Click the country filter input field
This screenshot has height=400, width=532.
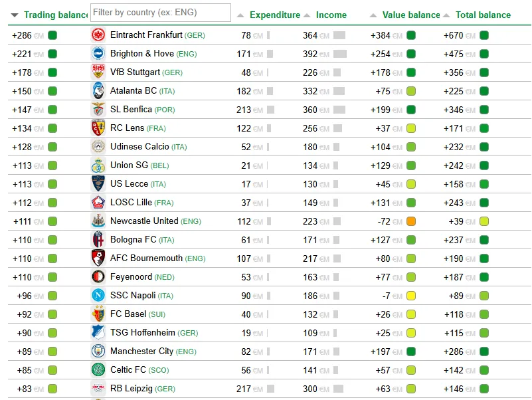(160, 13)
